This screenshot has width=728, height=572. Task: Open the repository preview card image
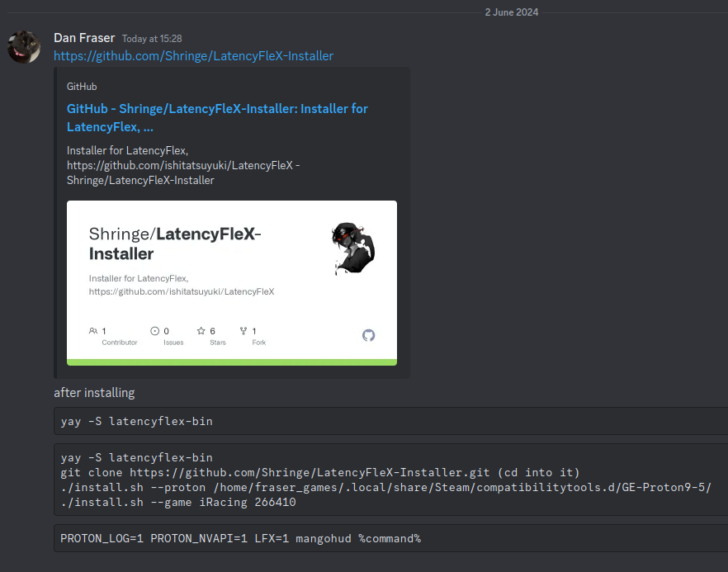[232, 283]
